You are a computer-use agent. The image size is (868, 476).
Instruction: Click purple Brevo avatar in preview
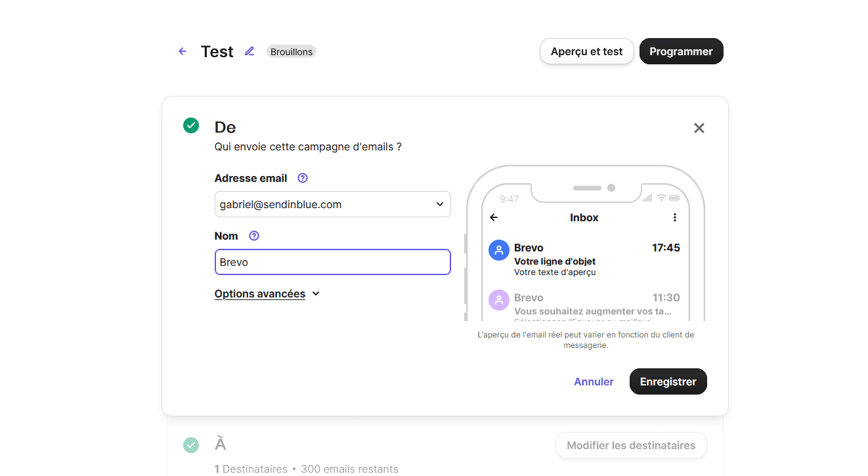[x=500, y=300]
